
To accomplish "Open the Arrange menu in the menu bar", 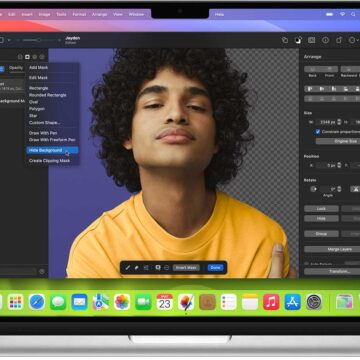I will (100, 14).
